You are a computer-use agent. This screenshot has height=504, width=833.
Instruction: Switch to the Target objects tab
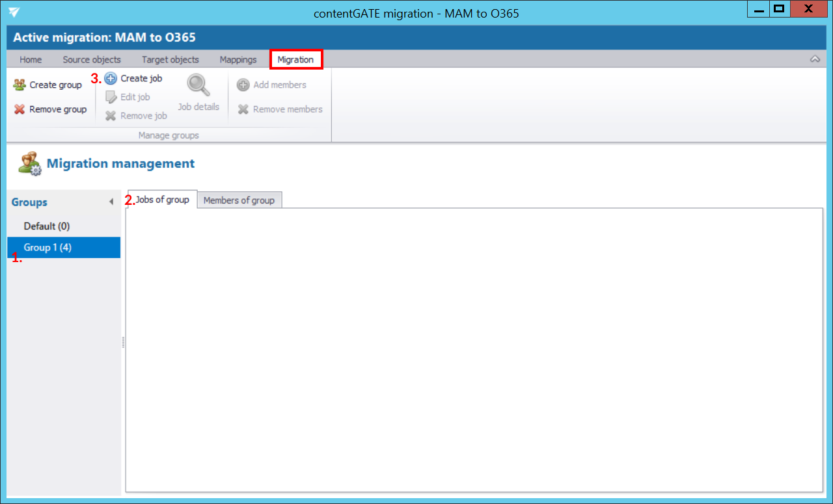pyautogui.click(x=171, y=60)
